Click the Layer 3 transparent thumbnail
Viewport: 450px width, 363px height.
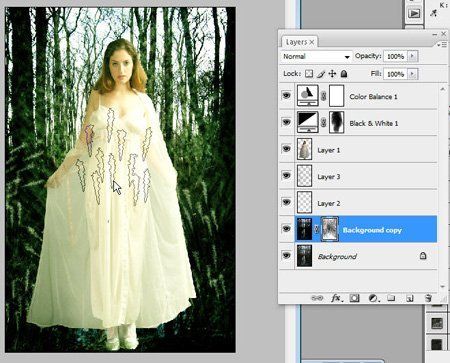[x=304, y=176]
